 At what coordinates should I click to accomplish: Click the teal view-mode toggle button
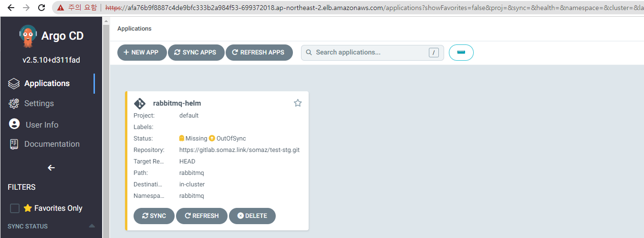[x=461, y=53]
